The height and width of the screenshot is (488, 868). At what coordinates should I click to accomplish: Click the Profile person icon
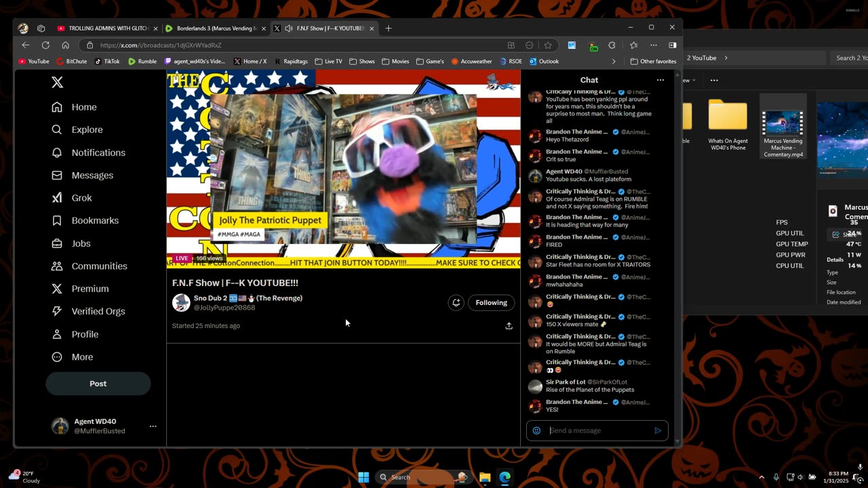click(57, 334)
